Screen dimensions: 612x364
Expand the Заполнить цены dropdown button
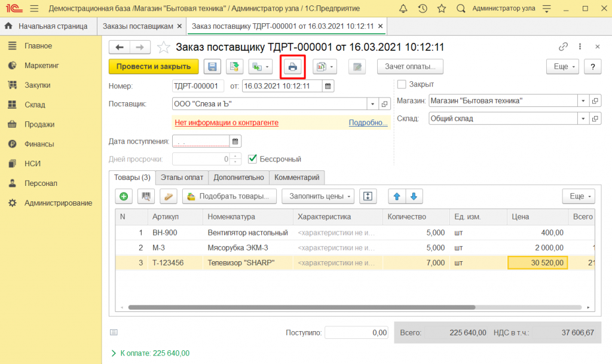(x=350, y=196)
